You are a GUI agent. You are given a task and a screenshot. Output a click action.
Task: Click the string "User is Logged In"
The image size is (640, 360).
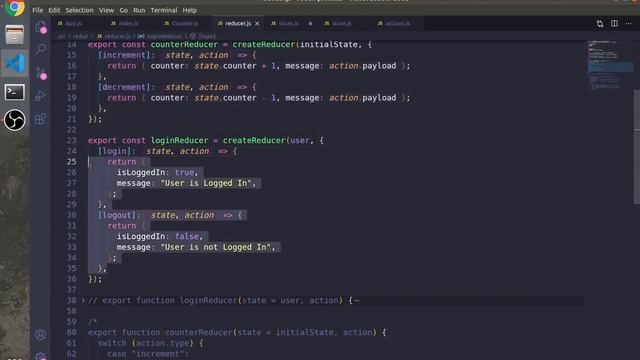[206, 183]
